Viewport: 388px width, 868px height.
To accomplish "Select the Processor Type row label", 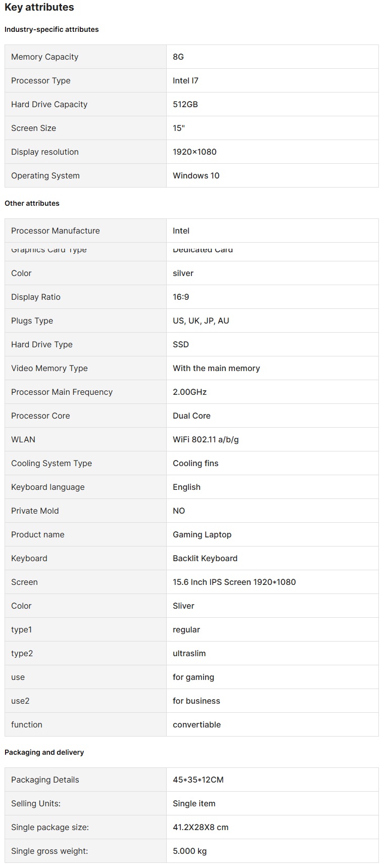I will pos(41,80).
